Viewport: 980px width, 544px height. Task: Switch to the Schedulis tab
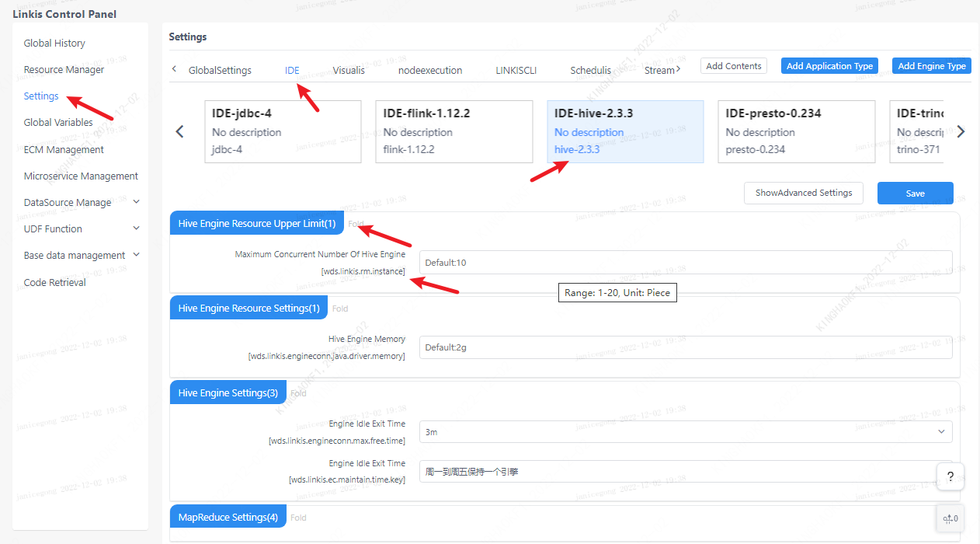(591, 70)
